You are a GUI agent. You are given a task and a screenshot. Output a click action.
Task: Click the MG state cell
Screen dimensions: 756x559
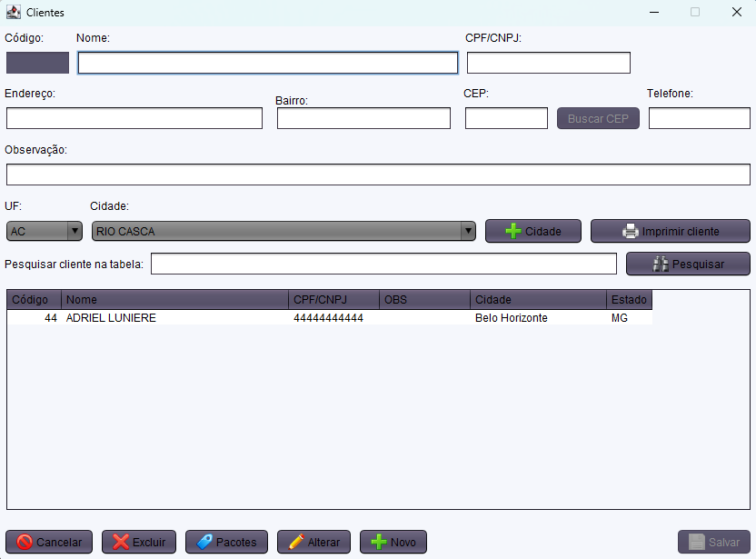coord(629,318)
